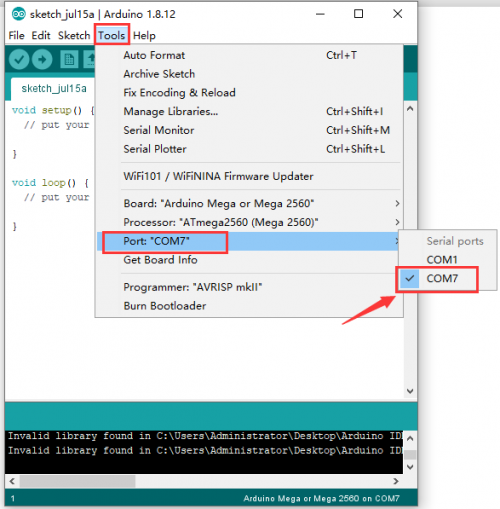Expand the Processor submenu
500x509 pixels.
tap(249, 222)
